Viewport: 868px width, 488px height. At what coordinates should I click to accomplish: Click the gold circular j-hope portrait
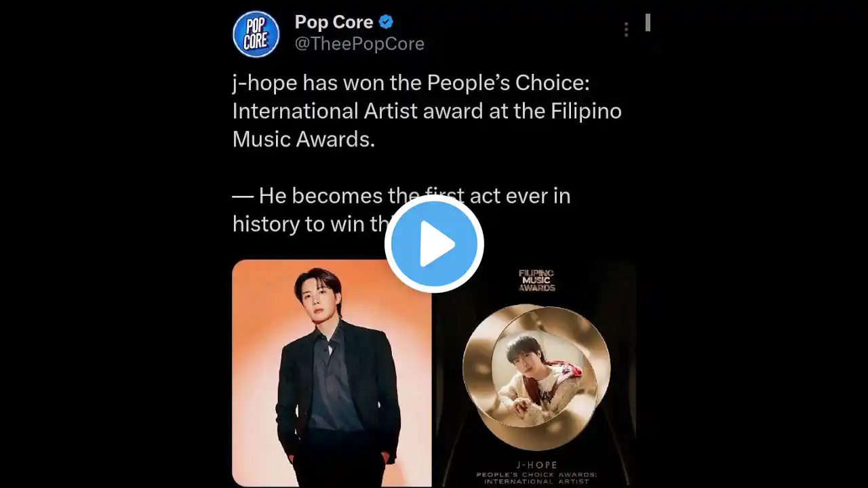click(x=536, y=377)
